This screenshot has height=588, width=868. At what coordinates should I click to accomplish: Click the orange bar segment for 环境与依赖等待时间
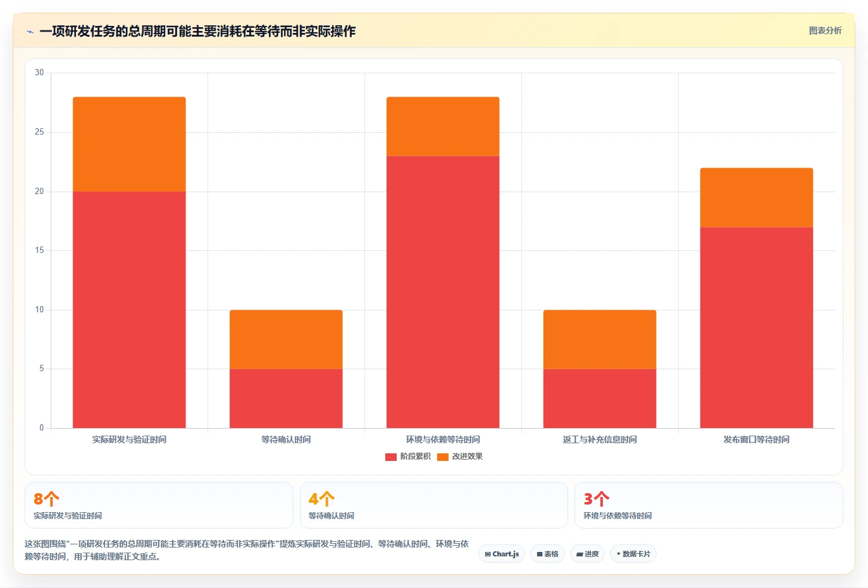[x=443, y=126]
